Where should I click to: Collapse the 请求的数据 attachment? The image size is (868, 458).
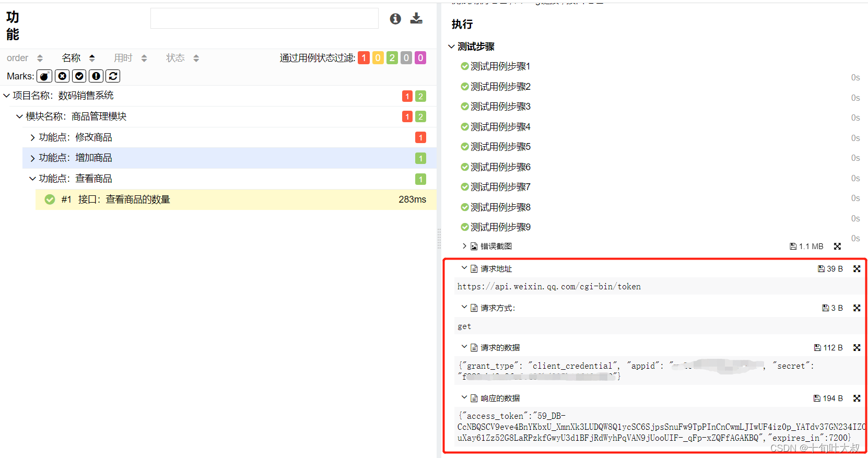464,347
